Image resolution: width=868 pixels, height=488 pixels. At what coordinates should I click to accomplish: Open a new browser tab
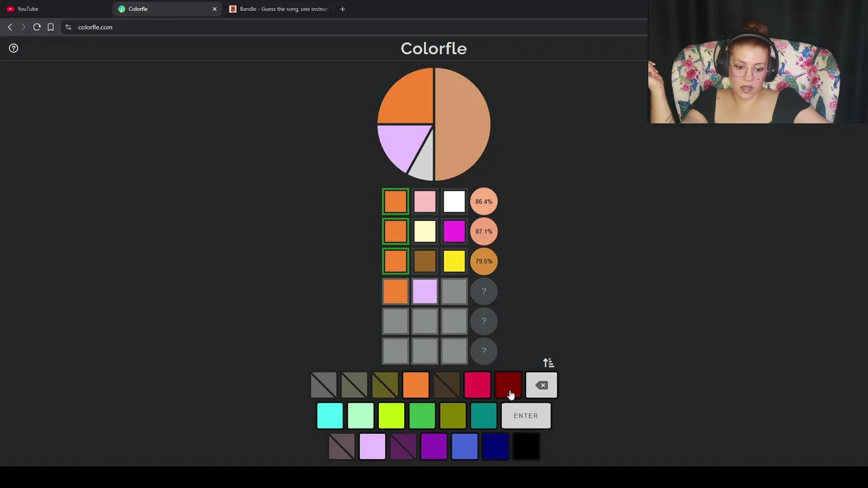tap(342, 9)
